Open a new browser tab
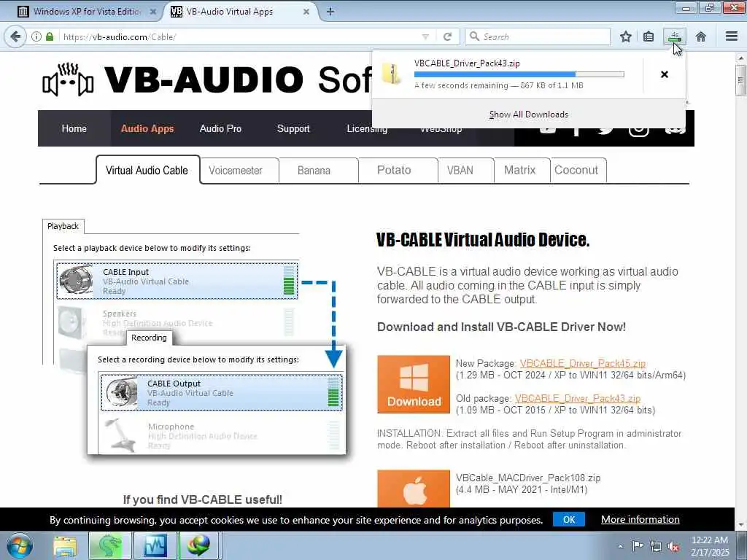This screenshot has height=560, width=747. coord(330,12)
